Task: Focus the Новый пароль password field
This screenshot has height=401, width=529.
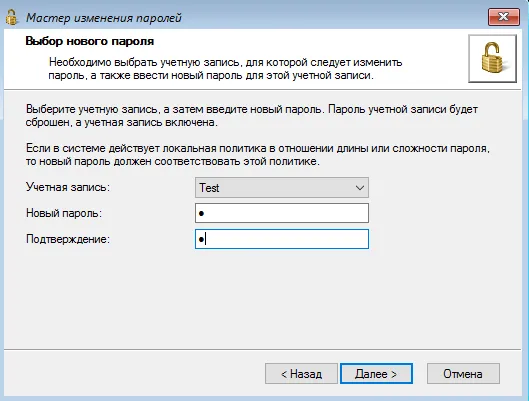Action: pos(282,213)
